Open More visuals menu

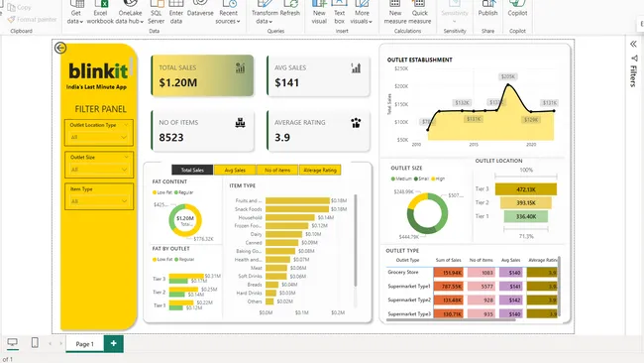pyautogui.click(x=362, y=12)
